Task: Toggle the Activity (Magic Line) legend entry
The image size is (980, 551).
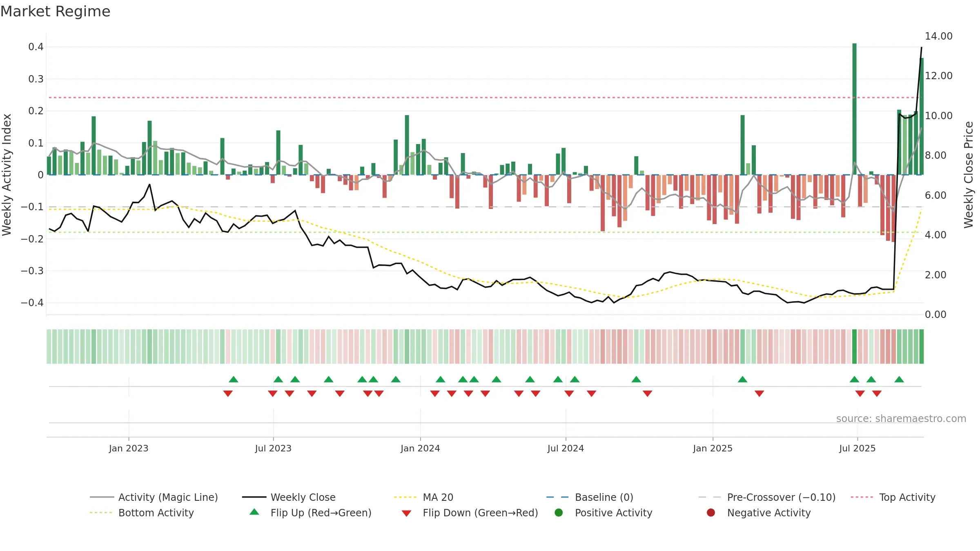Action: (x=154, y=497)
